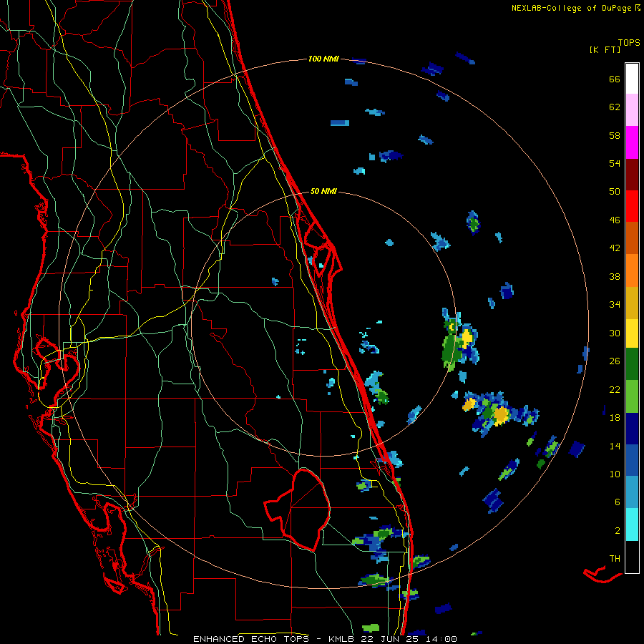The width and height of the screenshot is (644, 644).
Task: Click the "ENHANCED ECHO TOPS" caption text
Action: coord(251,639)
